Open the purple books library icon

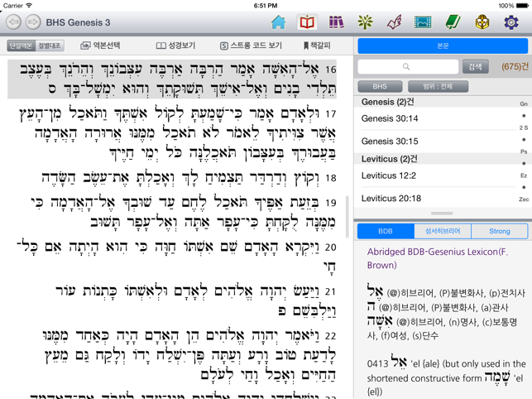tap(336, 22)
